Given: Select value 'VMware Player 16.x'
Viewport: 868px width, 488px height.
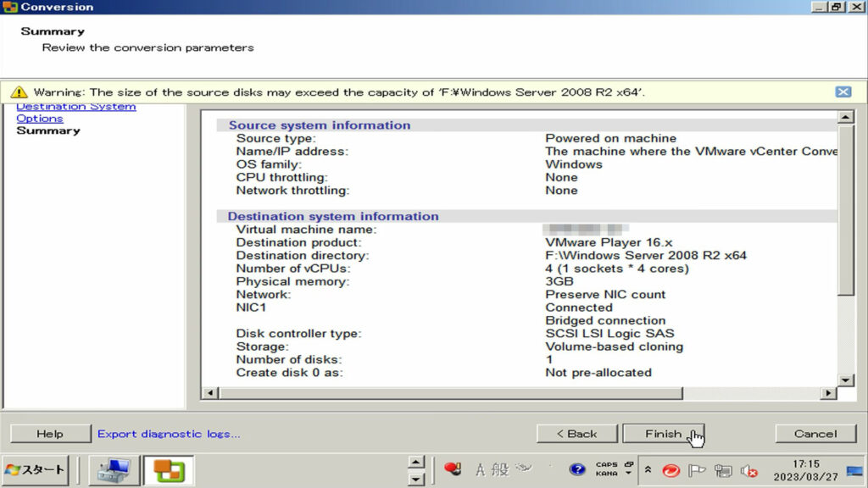Looking at the screenshot, I should (x=609, y=242).
